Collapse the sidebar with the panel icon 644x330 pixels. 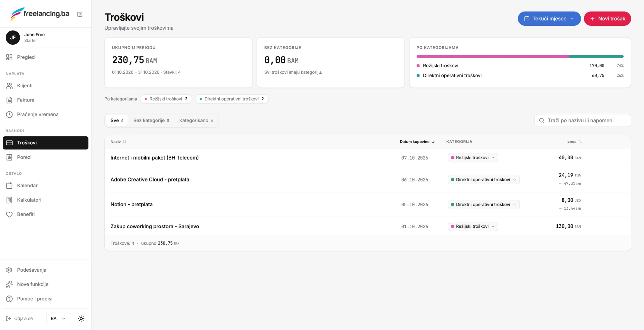[80, 14]
